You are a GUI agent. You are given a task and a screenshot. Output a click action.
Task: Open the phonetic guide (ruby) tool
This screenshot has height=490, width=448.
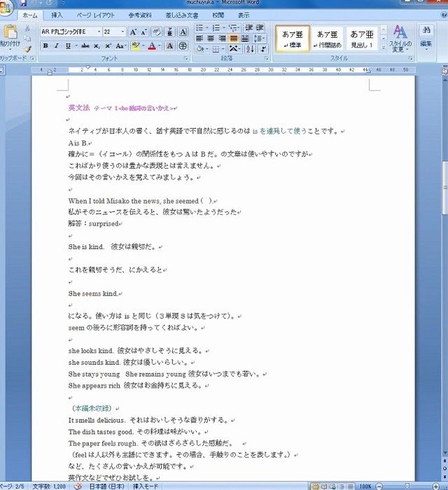pos(170,31)
